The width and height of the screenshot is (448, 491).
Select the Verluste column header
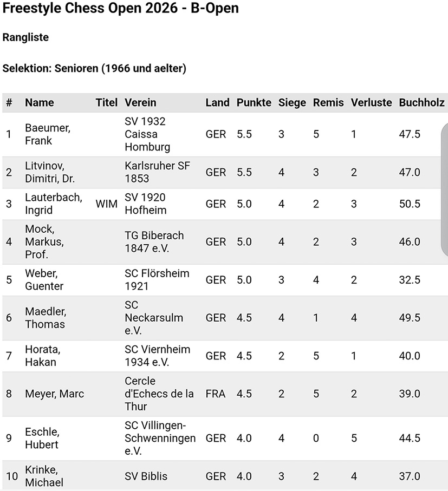point(371,102)
